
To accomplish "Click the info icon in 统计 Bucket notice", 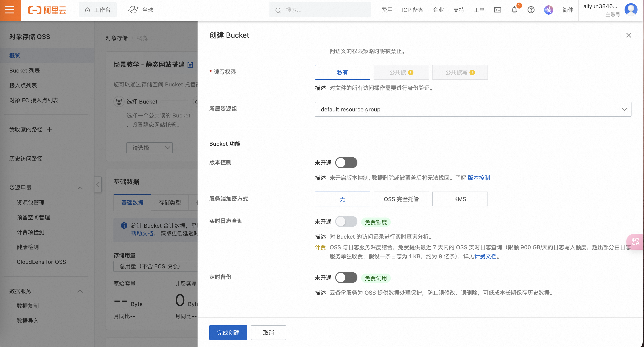I will pyautogui.click(x=124, y=225).
